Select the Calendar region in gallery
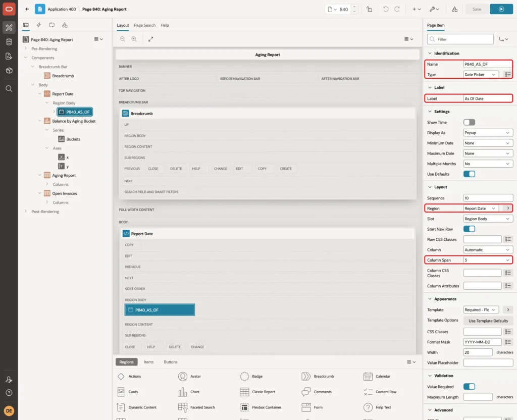This screenshot has height=420, width=517. 377,376
